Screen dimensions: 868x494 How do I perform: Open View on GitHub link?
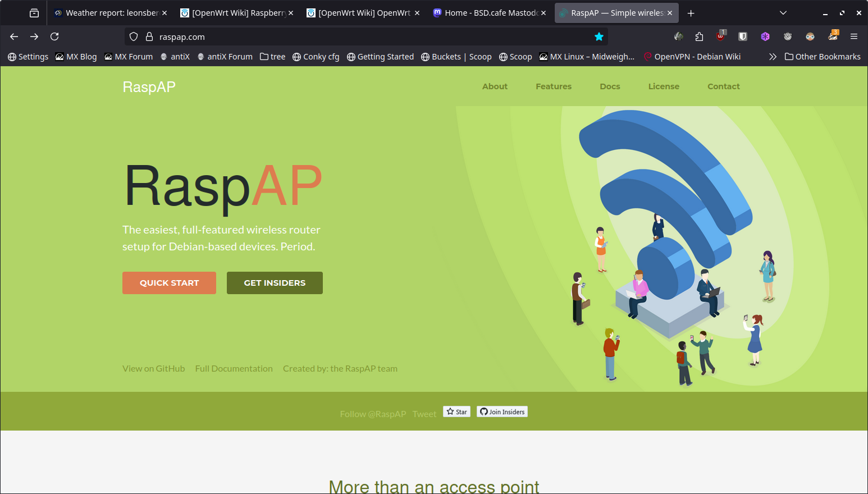click(154, 369)
